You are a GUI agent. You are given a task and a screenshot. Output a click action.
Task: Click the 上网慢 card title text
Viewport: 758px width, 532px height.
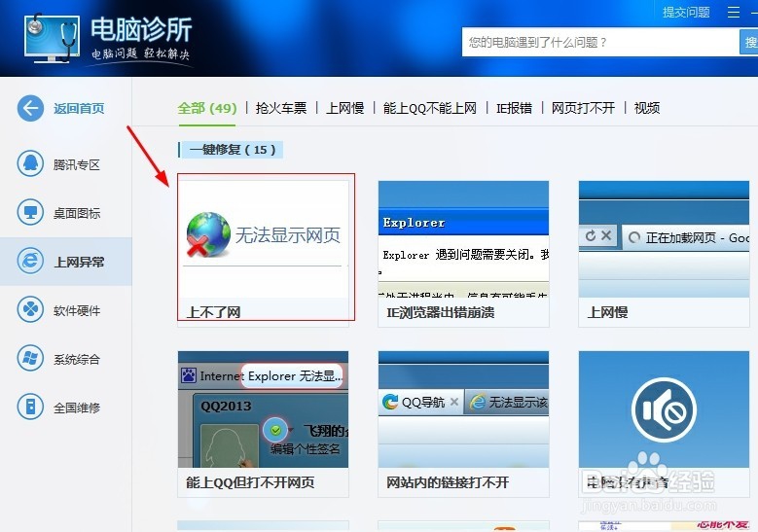(x=607, y=312)
